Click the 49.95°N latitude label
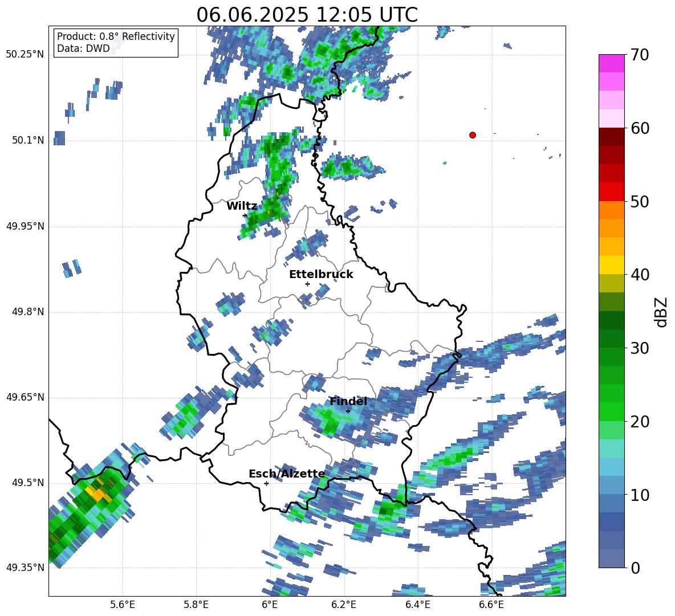 (25, 226)
